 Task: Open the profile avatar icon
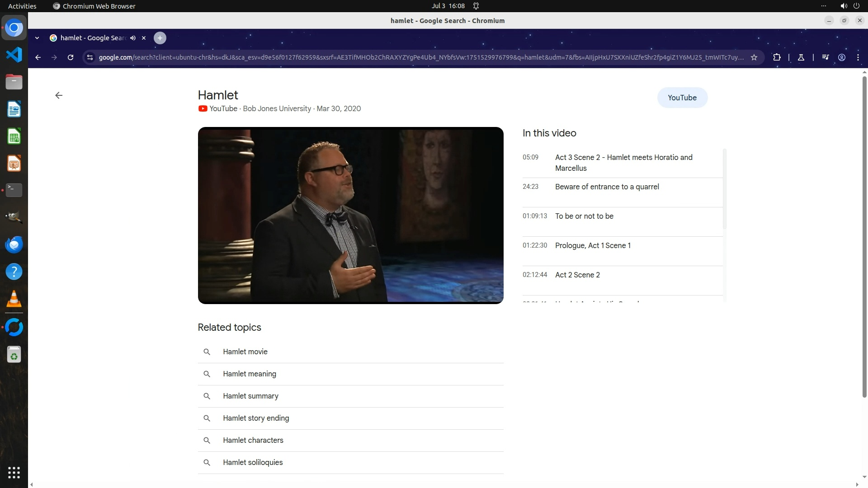pos(842,57)
